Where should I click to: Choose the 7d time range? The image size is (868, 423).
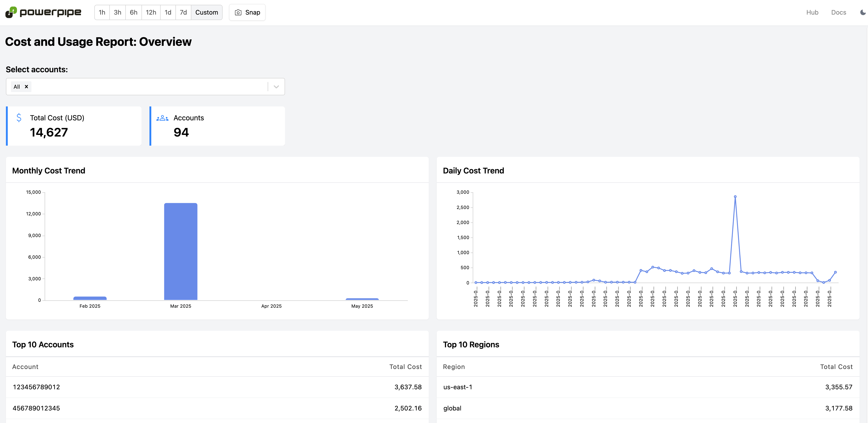click(183, 13)
